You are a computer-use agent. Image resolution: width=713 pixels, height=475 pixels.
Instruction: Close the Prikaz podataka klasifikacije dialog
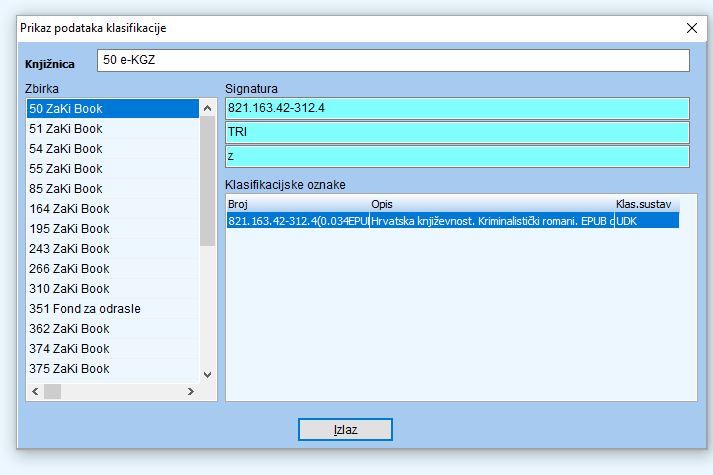[x=690, y=28]
